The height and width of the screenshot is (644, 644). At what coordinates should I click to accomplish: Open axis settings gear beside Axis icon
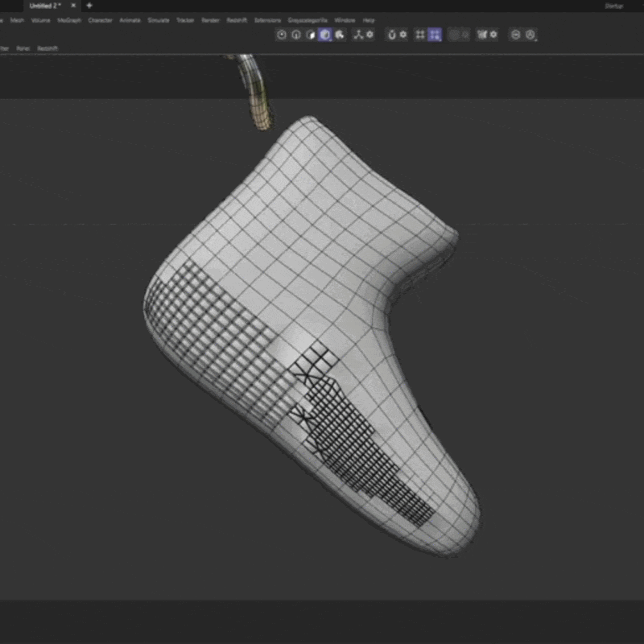(369, 35)
